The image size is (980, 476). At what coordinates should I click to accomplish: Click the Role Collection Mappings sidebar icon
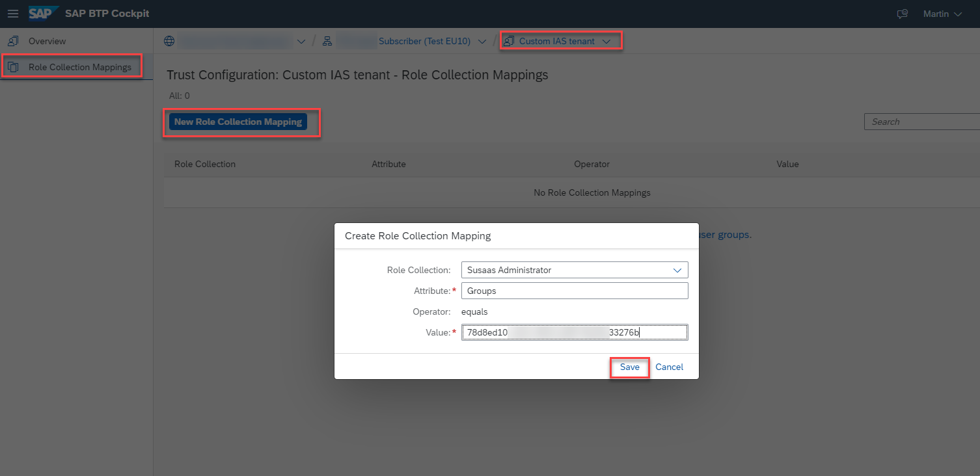13,67
